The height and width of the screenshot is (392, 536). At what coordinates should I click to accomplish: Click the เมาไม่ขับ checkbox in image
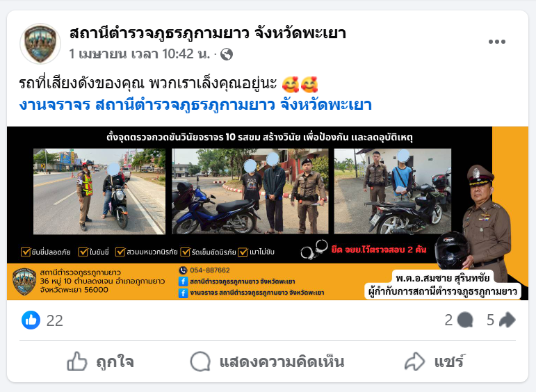(243, 252)
